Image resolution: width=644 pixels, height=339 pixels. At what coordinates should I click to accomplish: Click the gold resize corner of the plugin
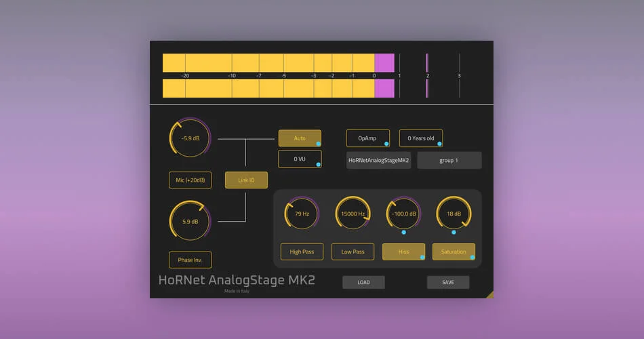click(490, 295)
